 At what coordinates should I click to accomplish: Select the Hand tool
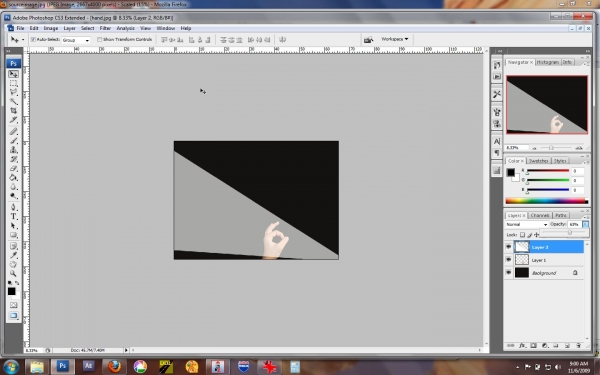tap(13, 264)
